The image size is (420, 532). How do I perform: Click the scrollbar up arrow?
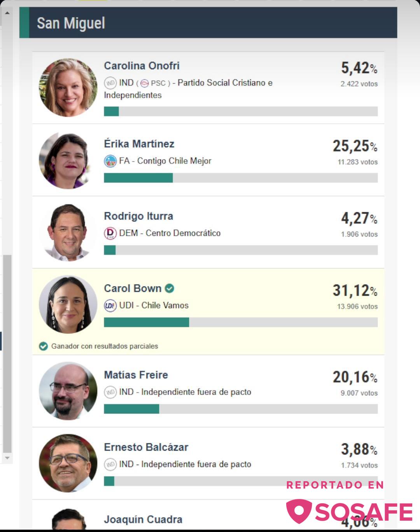[x=7, y=13]
